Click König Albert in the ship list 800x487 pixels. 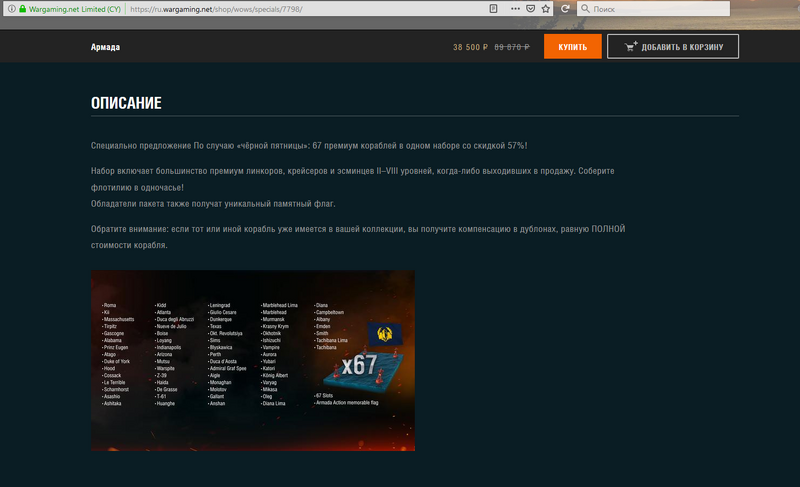point(274,375)
